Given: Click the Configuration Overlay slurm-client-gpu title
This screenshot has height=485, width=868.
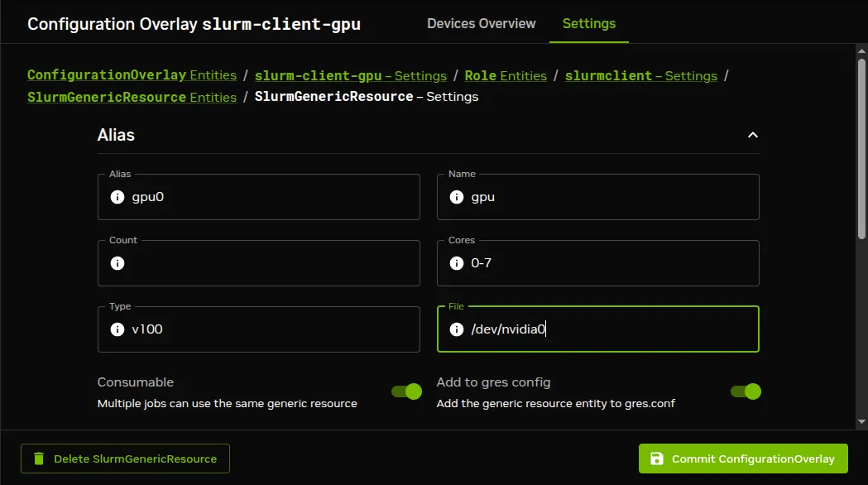Looking at the screenshot, I should pos(194,24).
